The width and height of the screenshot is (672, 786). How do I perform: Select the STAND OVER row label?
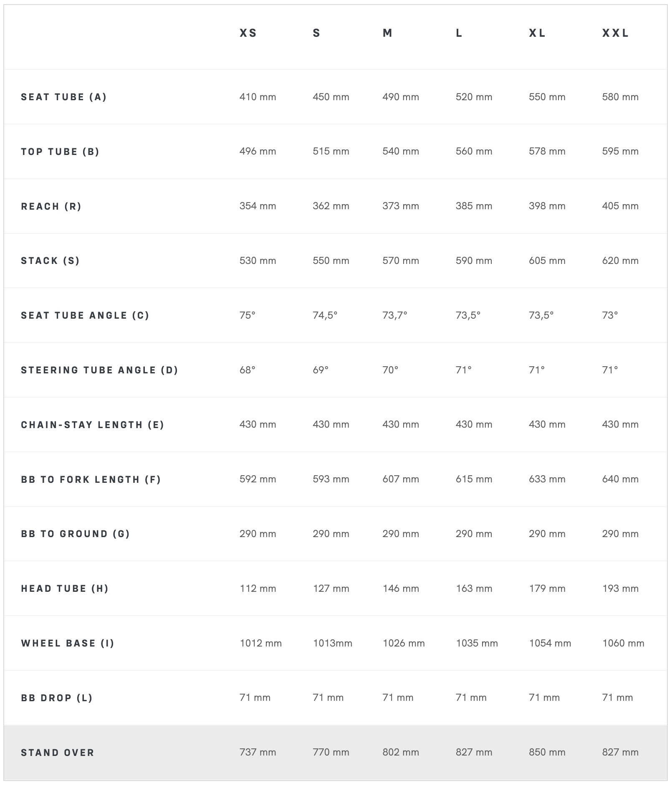click(x=58, y=753)
